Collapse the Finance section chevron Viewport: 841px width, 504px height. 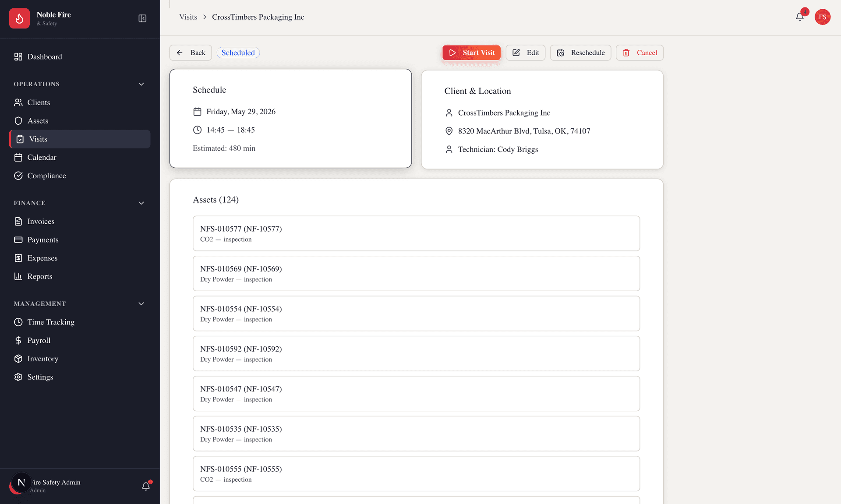click(x=141, y=203)
